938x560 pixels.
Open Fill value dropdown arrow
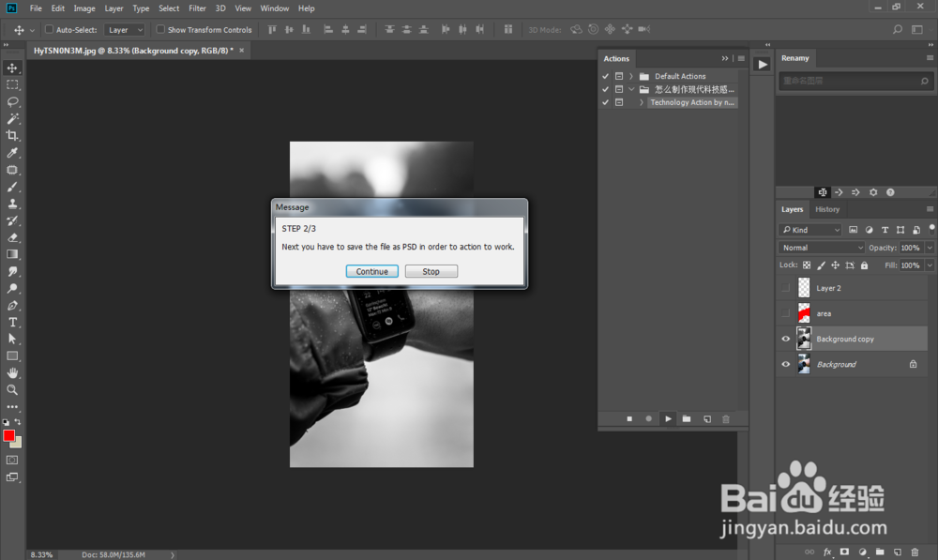click(x=930, y=265)
